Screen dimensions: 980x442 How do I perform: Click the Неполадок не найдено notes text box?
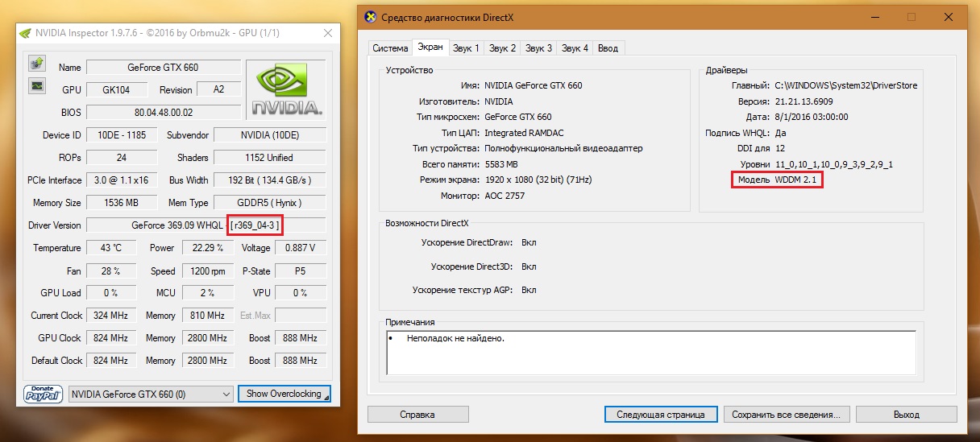click(651, 353)
